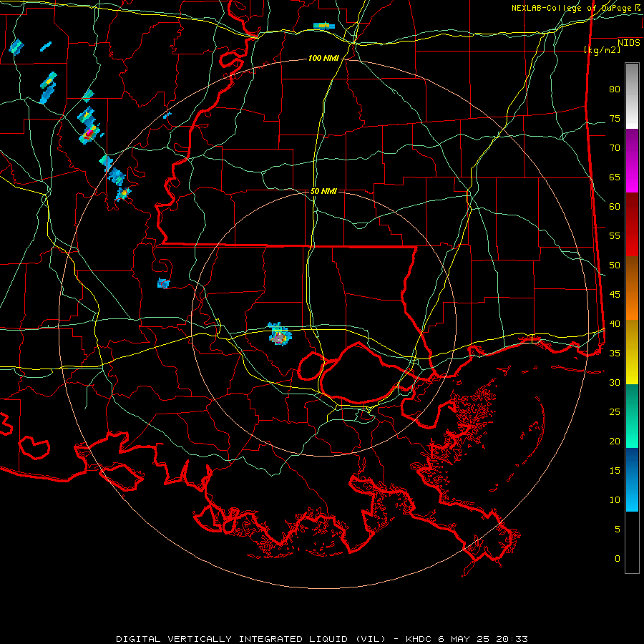644x644 pixels.
Task: Click the Digital Vertically Integrated Liquid caption
Action: (x=321, y=639)
